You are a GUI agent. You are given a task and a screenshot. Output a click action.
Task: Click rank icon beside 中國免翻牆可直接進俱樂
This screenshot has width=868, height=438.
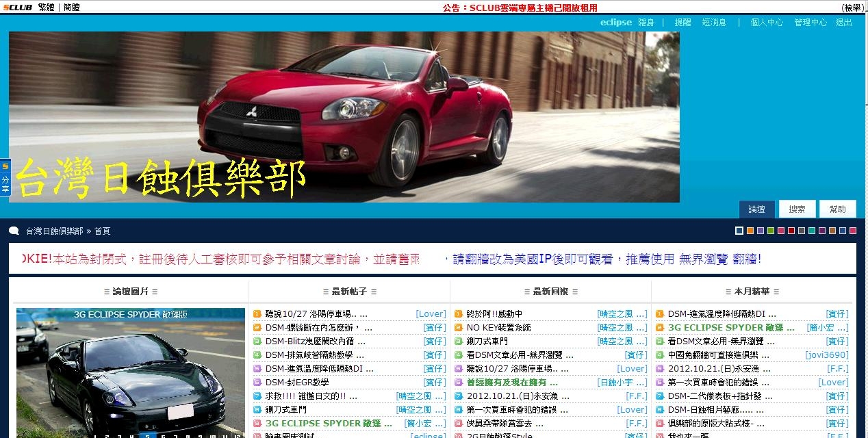point(660,355)
